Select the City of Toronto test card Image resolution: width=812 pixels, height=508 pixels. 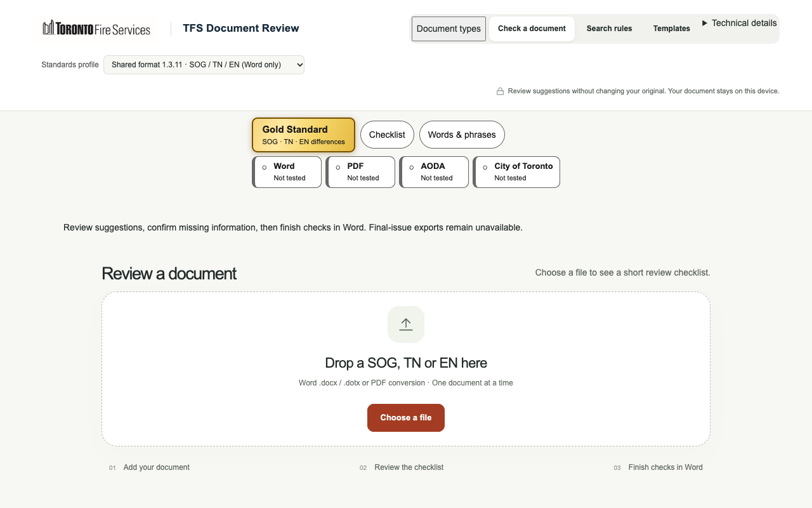click(516, 172)
